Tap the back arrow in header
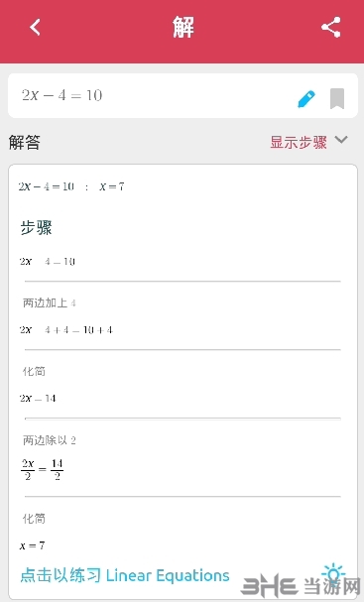 (x=35, y=27)
